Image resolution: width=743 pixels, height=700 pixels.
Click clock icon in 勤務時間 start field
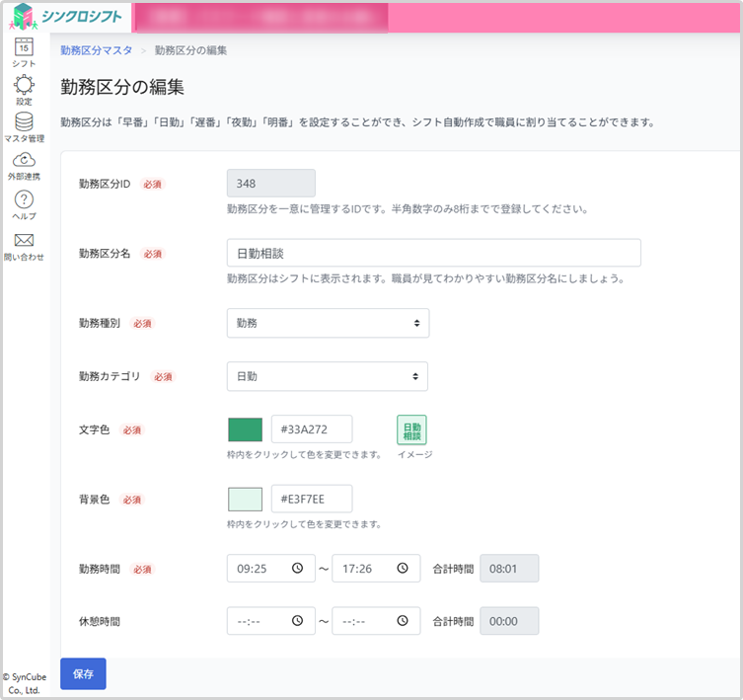coord(297,568)
